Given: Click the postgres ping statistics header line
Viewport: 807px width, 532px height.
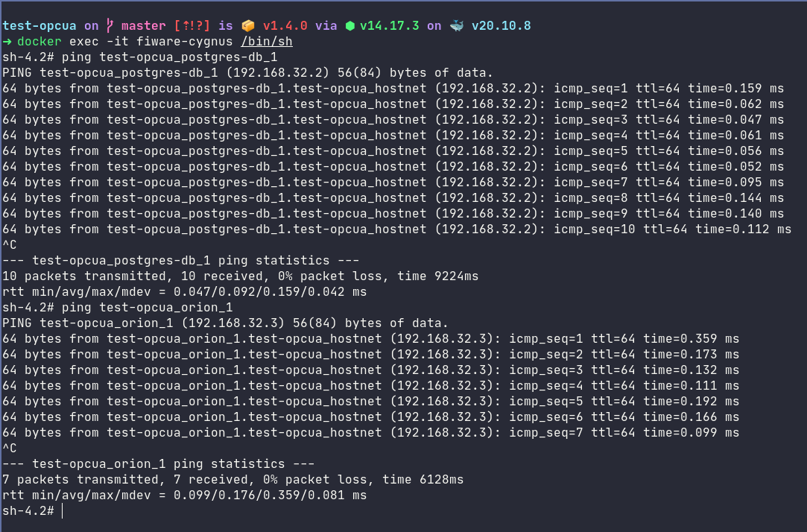Looking at the screenshot, I should (x=180, y=261).
